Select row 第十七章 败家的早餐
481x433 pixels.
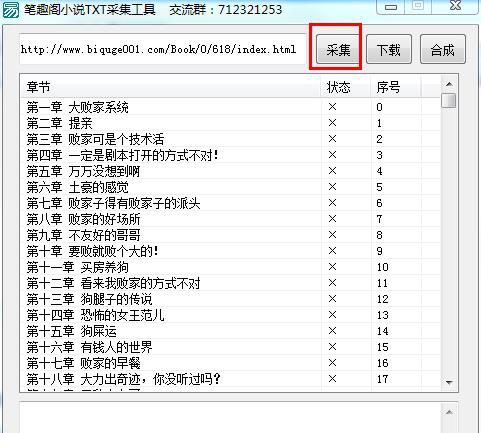(231, 363)
